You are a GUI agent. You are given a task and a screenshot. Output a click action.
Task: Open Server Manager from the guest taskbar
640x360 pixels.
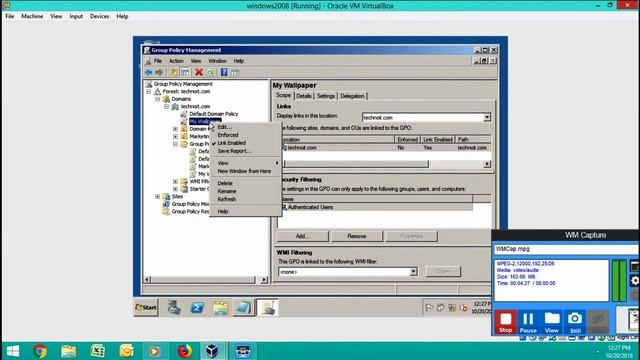pyautogui.click(x=174, y=307)
